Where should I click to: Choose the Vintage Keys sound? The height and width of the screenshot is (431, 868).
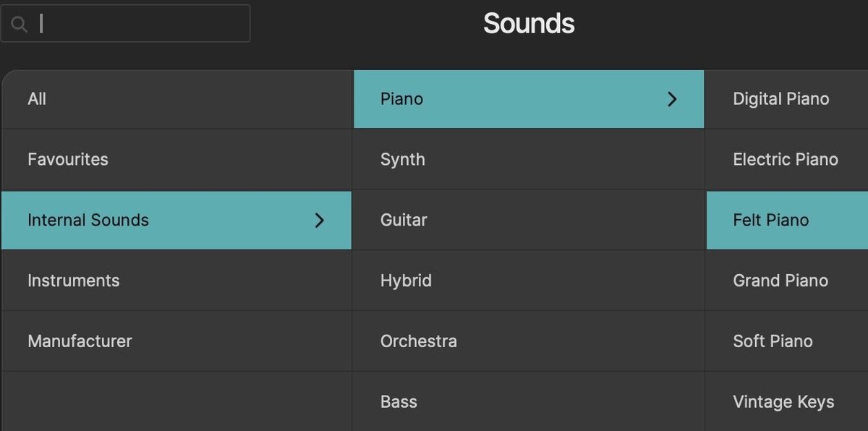(784, 401)
